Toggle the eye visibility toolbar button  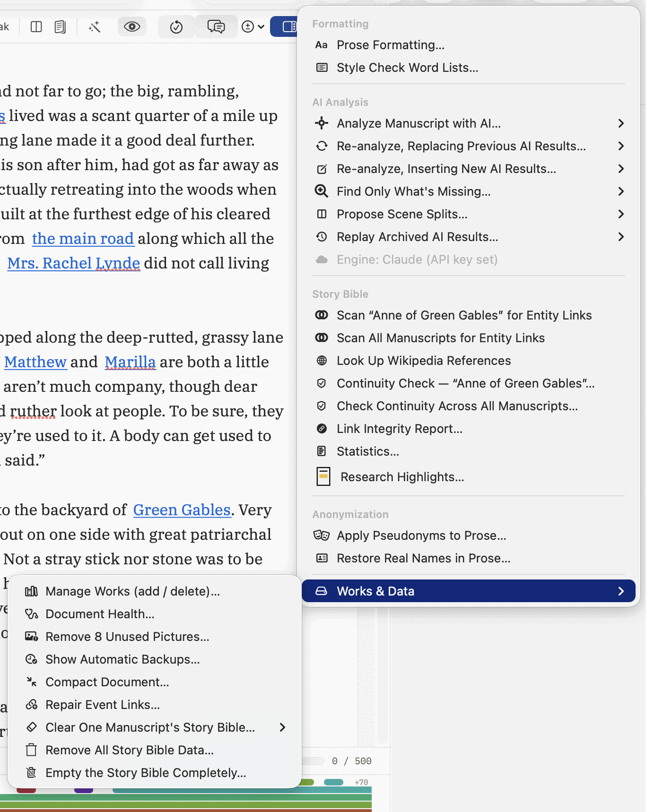tap(132, 26)
